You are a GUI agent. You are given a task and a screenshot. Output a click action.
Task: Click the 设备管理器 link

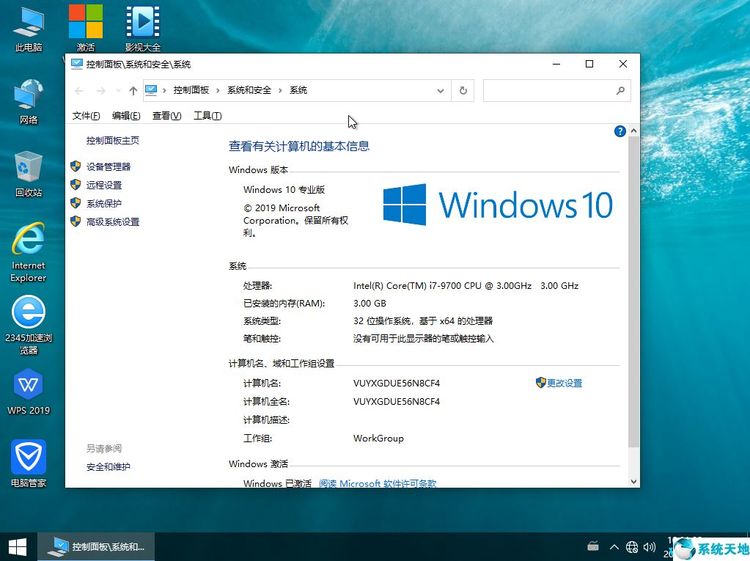108,167
